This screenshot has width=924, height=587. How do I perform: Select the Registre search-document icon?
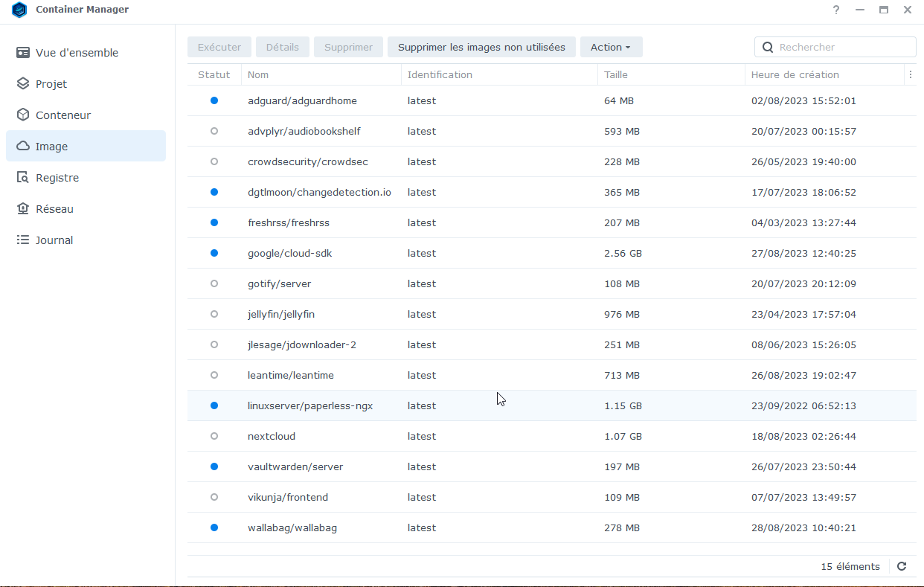pyautogui.click(x=23, y=178)
